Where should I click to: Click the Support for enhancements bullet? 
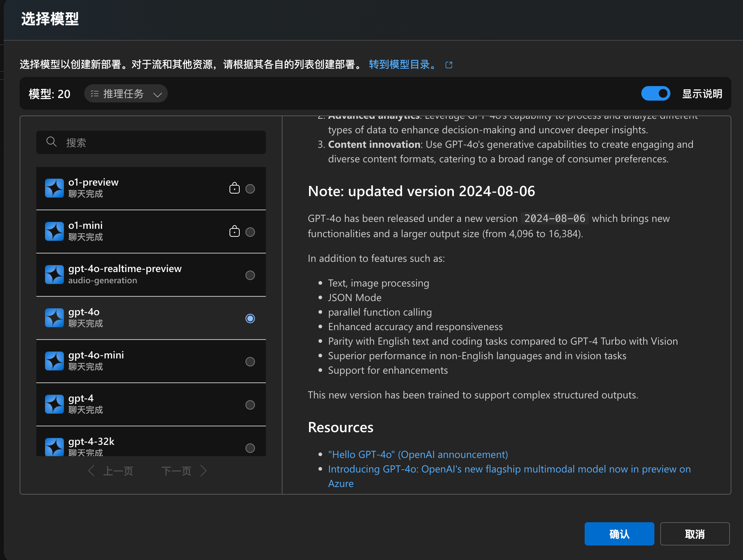388,370
